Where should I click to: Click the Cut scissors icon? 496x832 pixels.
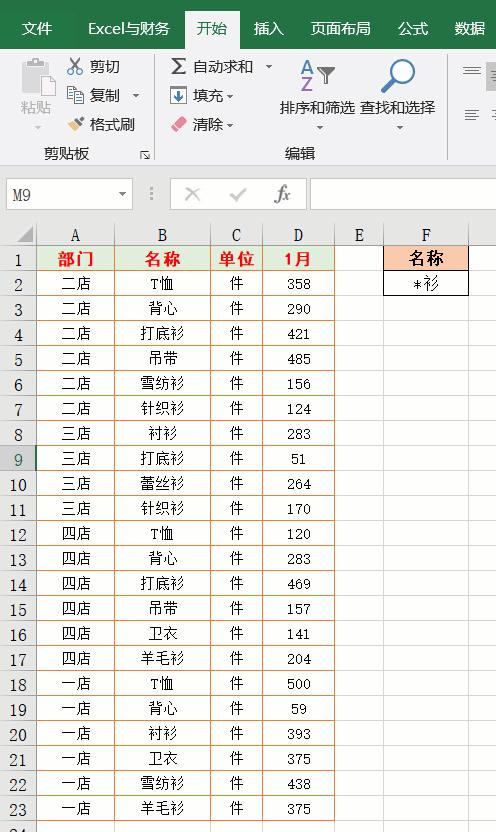coord(75,66)
